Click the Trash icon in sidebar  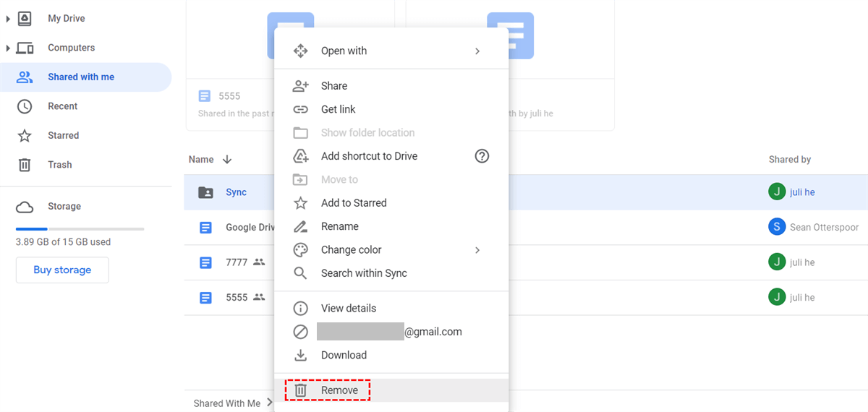click(x=25, y=165)
